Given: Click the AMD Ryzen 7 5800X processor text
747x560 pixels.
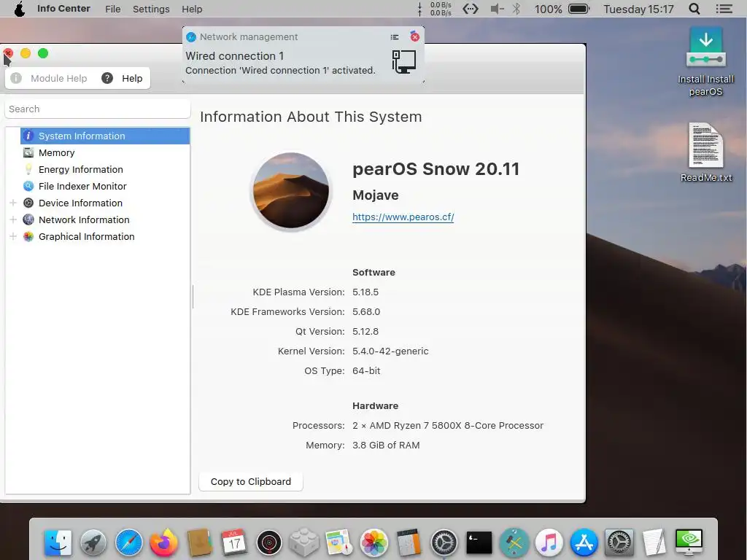Looking at the screenshot, I should coord(448,426).
